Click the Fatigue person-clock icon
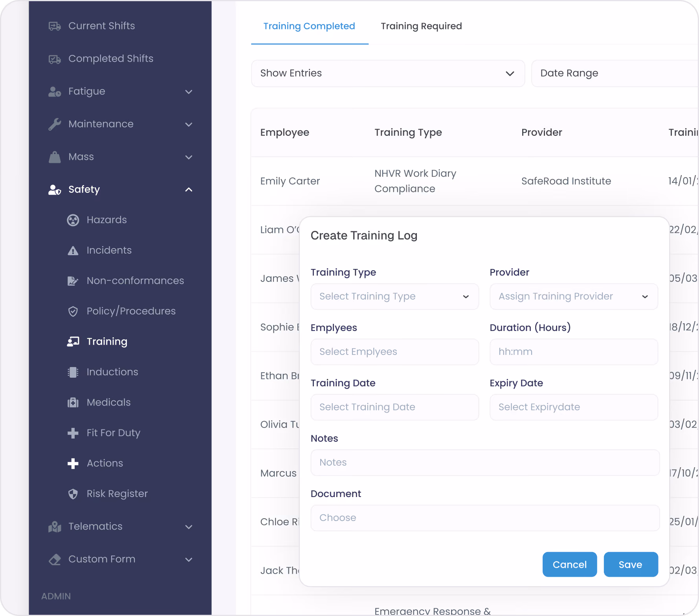This screenshot has height=616, width=699. click(55, 92)
